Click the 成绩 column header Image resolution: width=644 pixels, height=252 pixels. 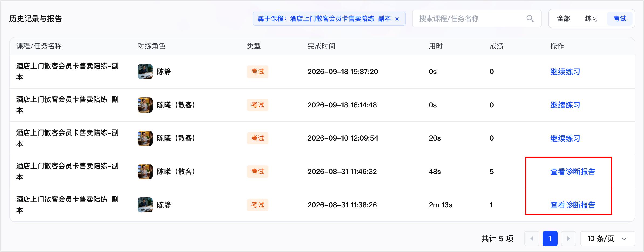click(x=496, y=46)
